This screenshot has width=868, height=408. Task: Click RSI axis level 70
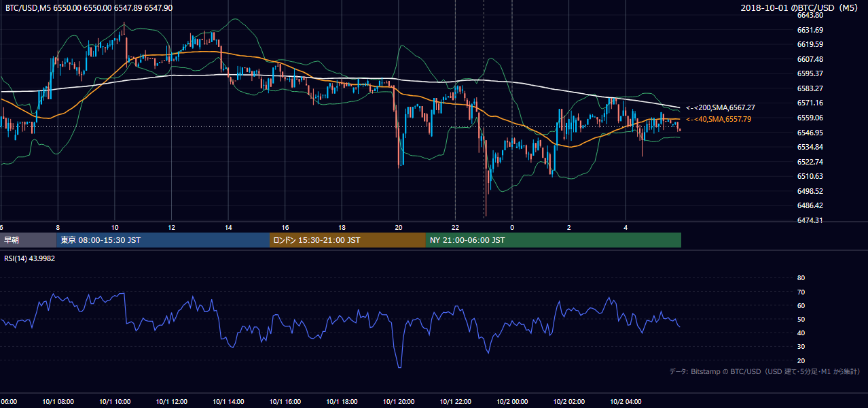click(801, 292)
